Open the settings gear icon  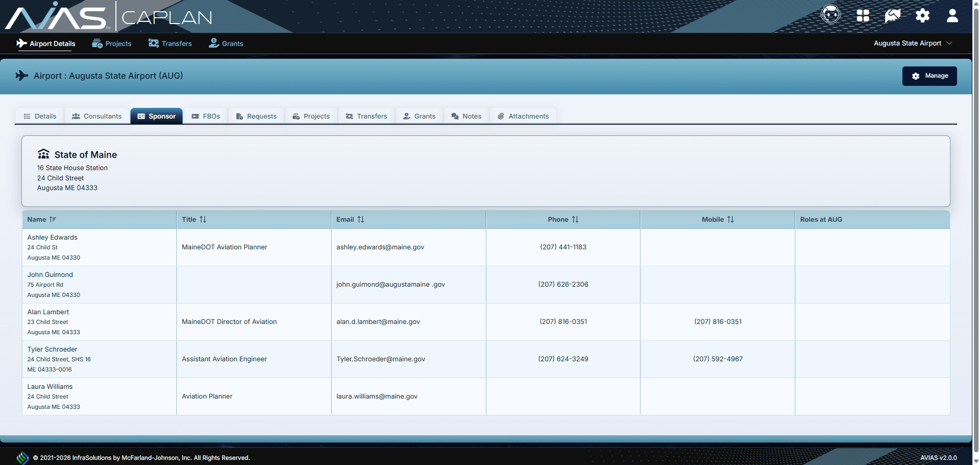pos(922,16)
